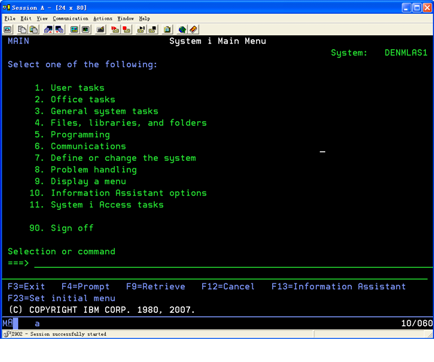The image size is (434, 362).
Task: Maximize the Session A window
Action: coord(417,8)
